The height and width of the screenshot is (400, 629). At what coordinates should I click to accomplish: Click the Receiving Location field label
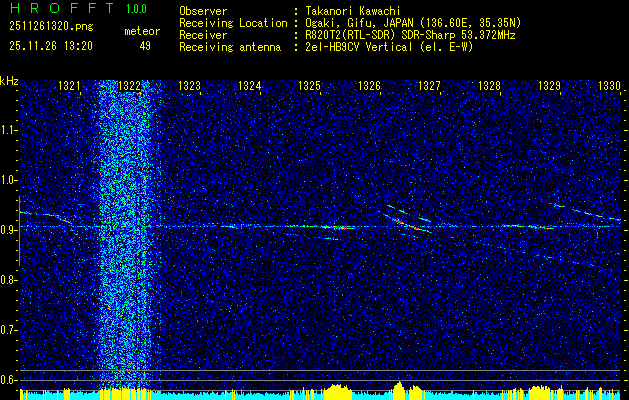[233, 23]
